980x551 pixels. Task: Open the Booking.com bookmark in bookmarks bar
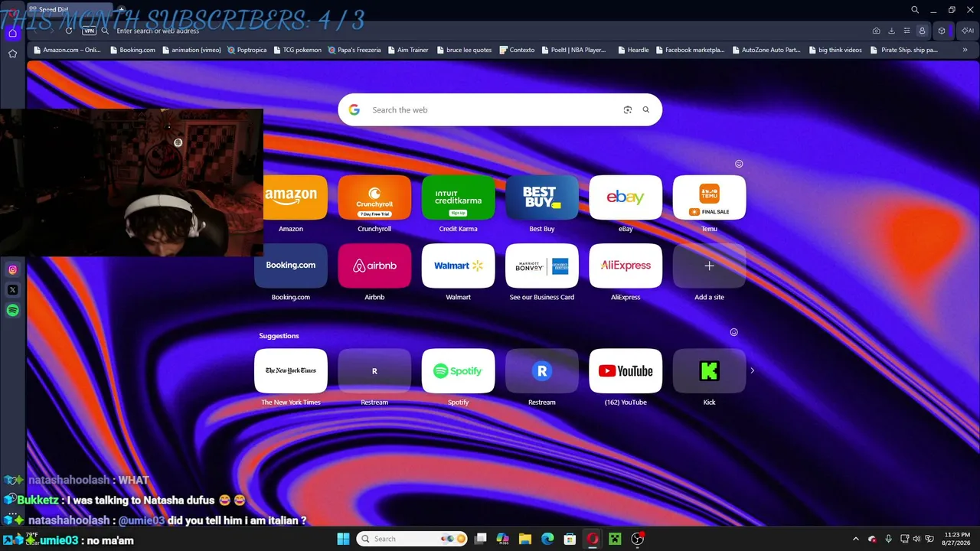coord(132,50)
